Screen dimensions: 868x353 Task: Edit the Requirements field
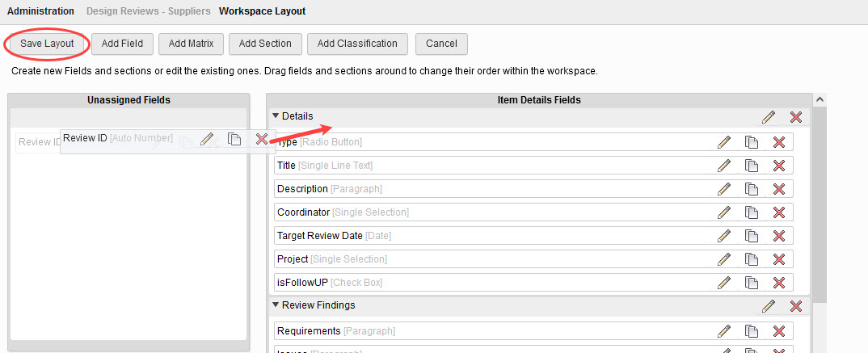[x=723, y=331]
